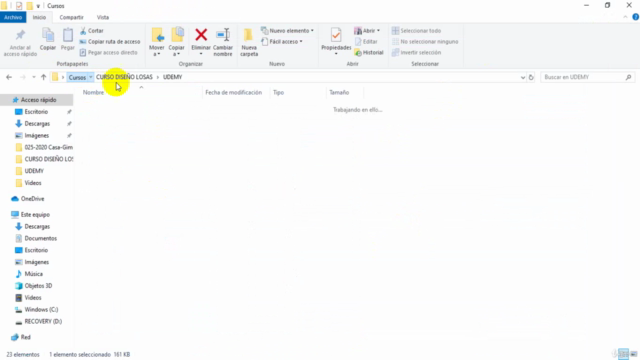Expand the Nuevo elemento dropdown
The image size is (640, 360).
(x=312, y=31)
